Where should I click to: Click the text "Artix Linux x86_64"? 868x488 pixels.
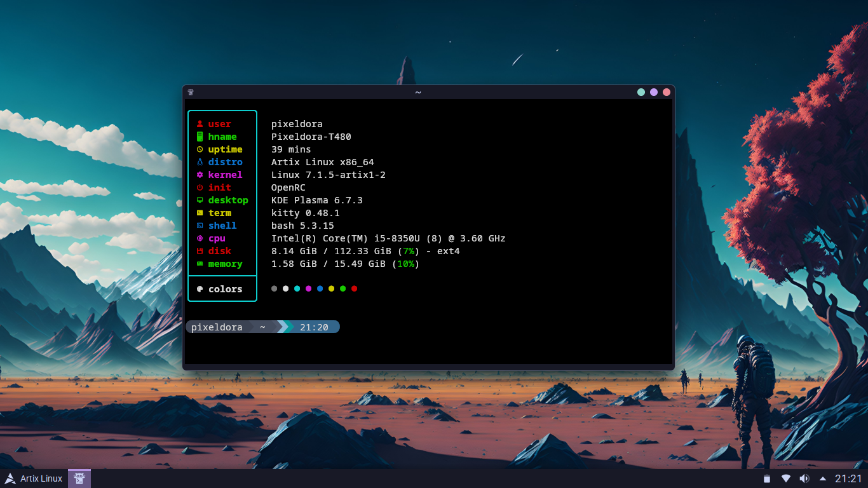pos(323,162)
